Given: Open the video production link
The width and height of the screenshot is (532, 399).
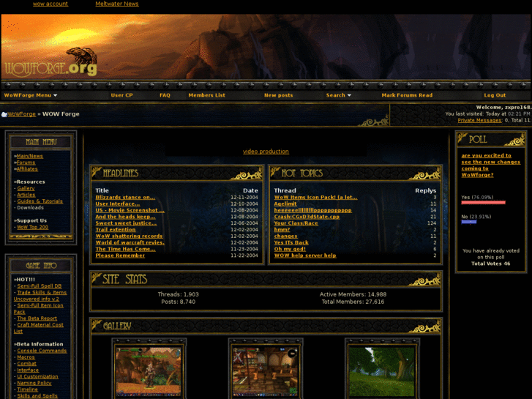Looking at the screenshot, I should [x=266, y=152].
